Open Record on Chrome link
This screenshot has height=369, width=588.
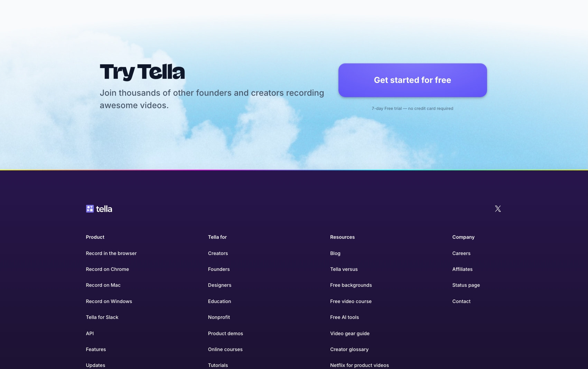pos(108,269)
